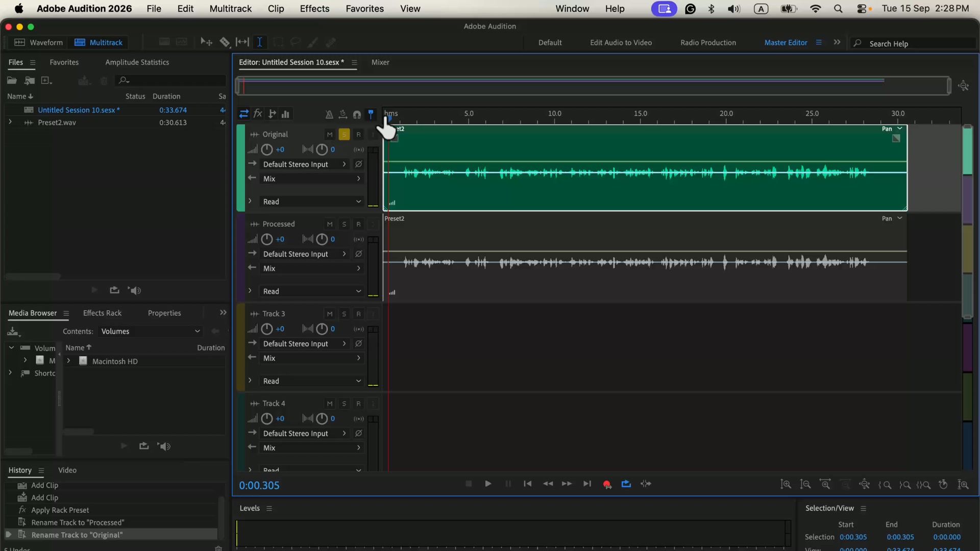The width and height of the screenshot is (980, 551).
Task: Click the metronome icon
Action: 329,114
